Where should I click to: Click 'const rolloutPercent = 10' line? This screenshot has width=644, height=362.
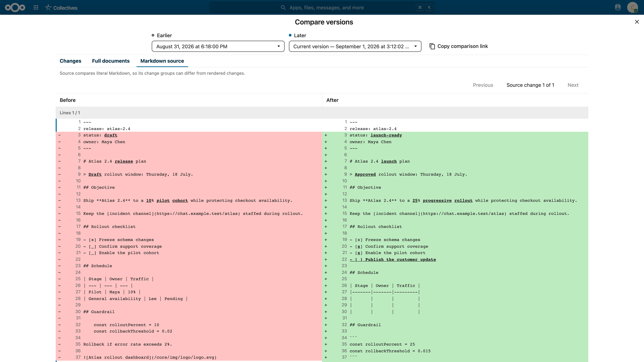coord(126,325)
